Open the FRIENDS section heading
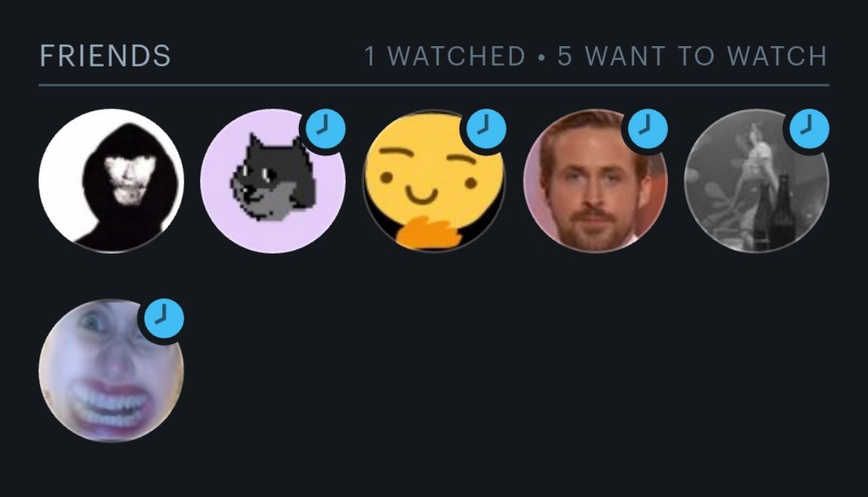Screen dimensions: 868x497 (x=105, y=56)
